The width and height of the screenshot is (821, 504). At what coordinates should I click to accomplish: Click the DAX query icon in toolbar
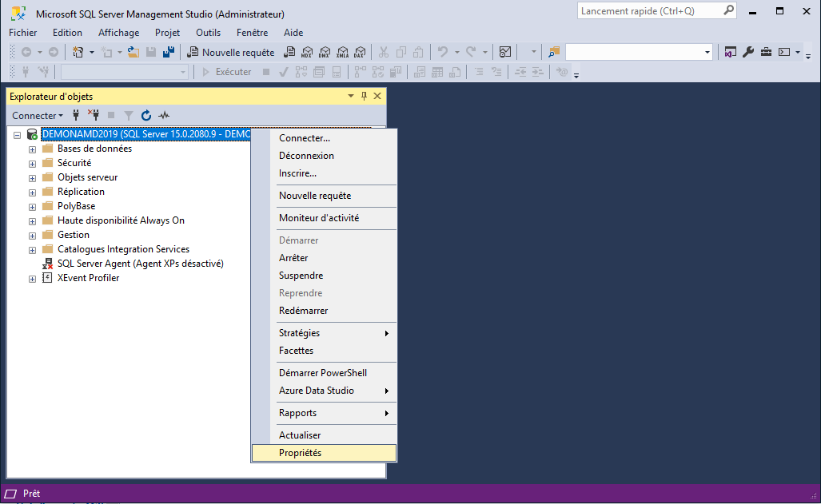pyautogui.click(x=360, y=52)
